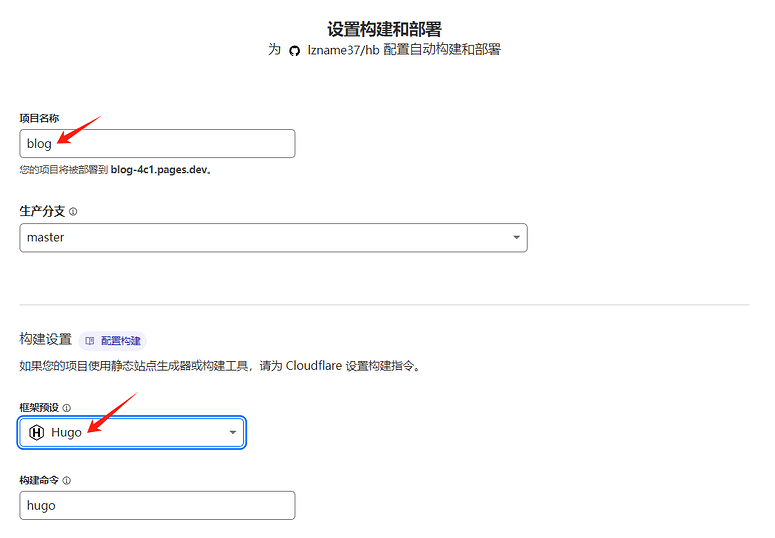
Task: Click the GitHub logo beside lzname37/hb
Action: point(295,51)
